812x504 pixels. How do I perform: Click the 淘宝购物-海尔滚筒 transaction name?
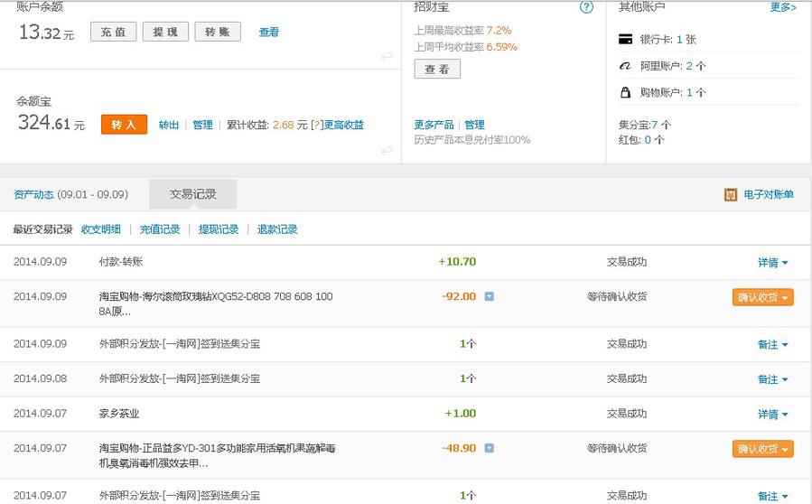[x=216, y=303]
